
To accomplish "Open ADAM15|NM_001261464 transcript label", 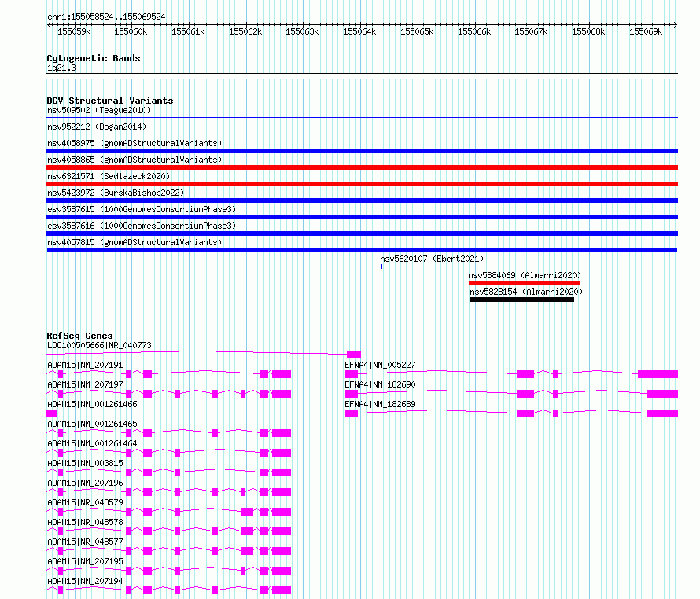I will point(92,443).
